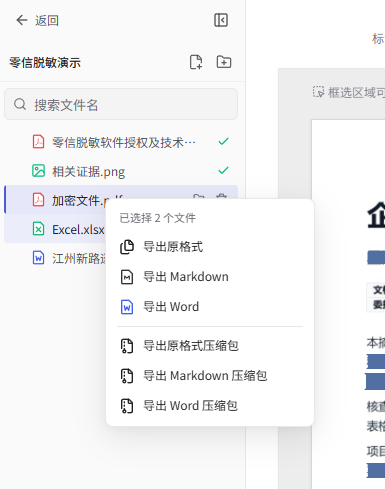
Task: Choose 导出 Word menu entry
Action: click(x=210, y=307)
